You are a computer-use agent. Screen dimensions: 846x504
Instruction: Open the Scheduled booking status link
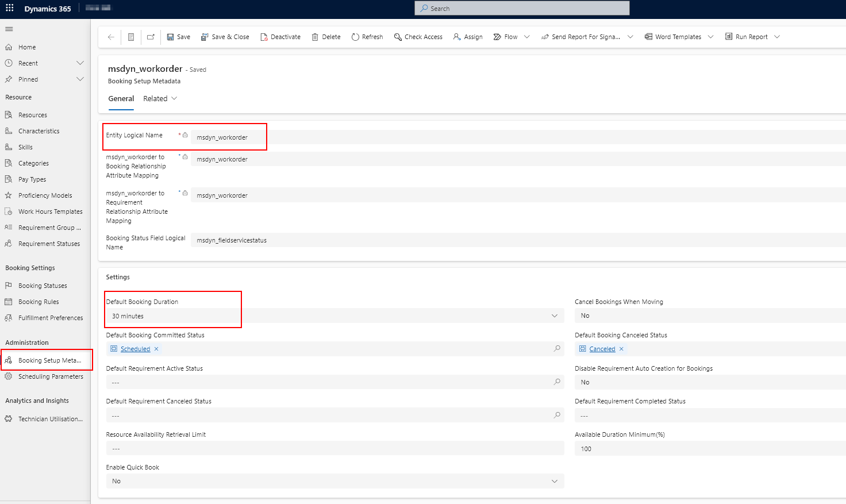134,348
